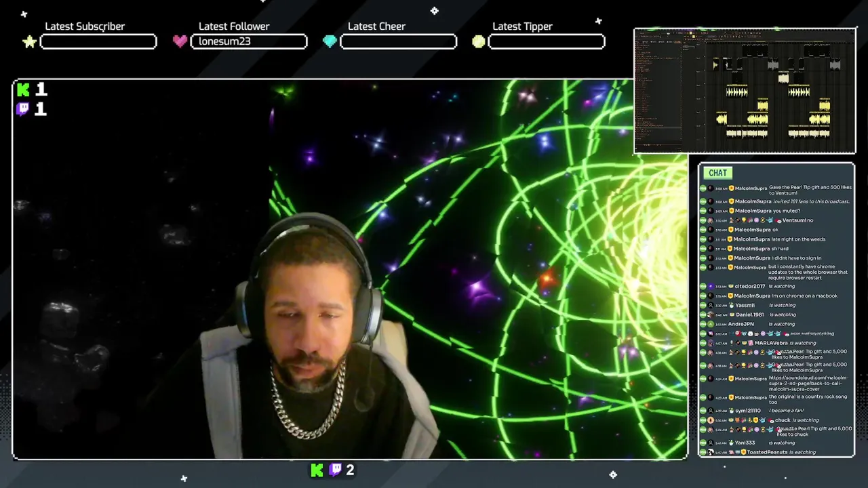
Task: Click the username Yassmii in chat
Action: click(745, 306)
